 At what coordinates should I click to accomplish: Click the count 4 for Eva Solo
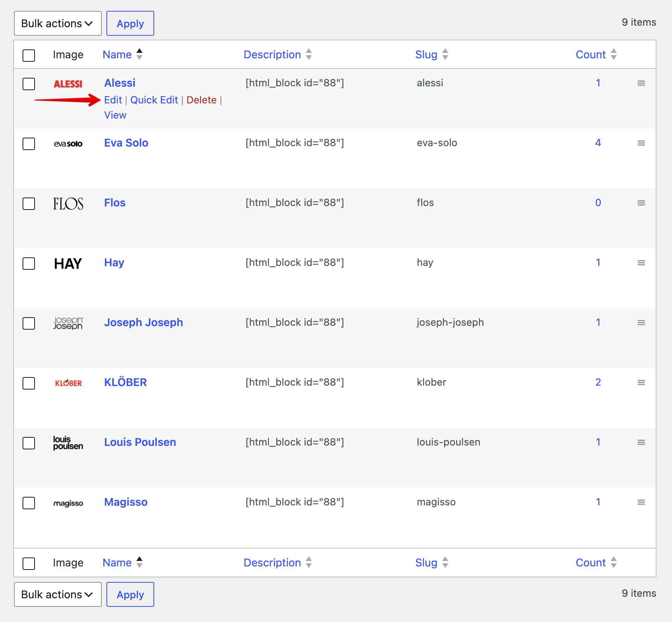[598, 143]
